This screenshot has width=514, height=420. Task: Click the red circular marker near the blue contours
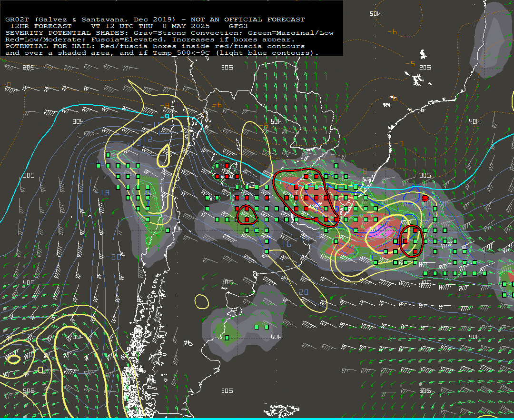click(x=425, y=198)
